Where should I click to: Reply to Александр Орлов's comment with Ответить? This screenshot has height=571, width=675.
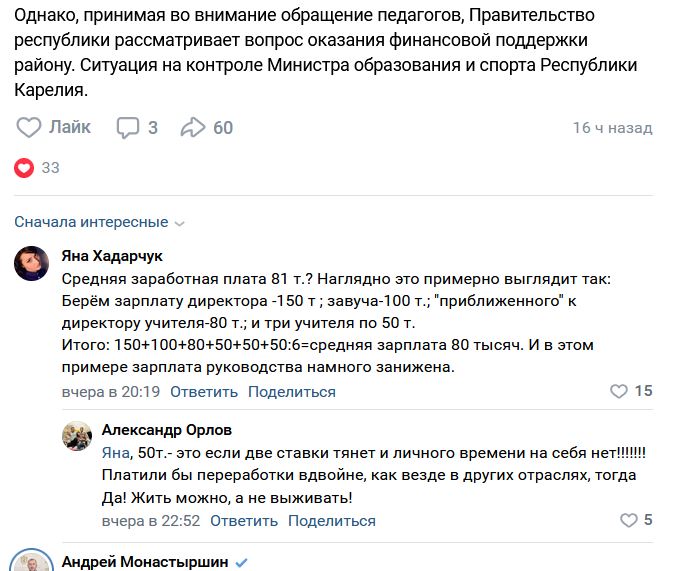tap(244, 521)
